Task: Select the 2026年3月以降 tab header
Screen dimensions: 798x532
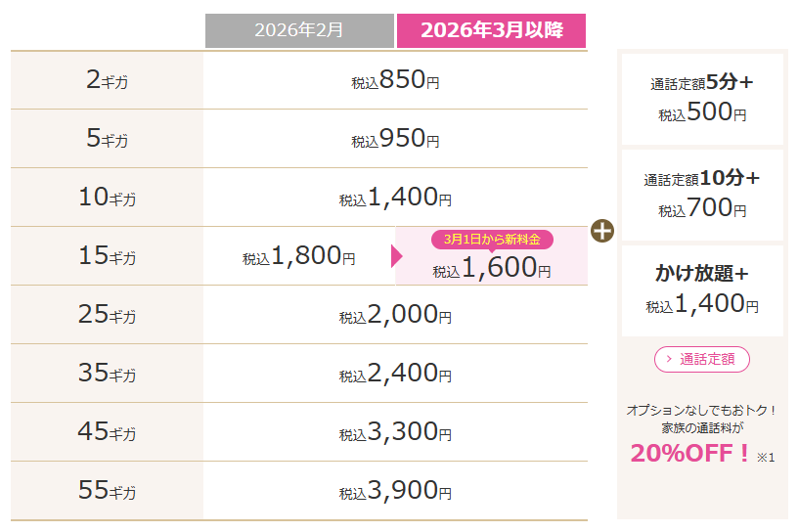Action: pos(491,30)
